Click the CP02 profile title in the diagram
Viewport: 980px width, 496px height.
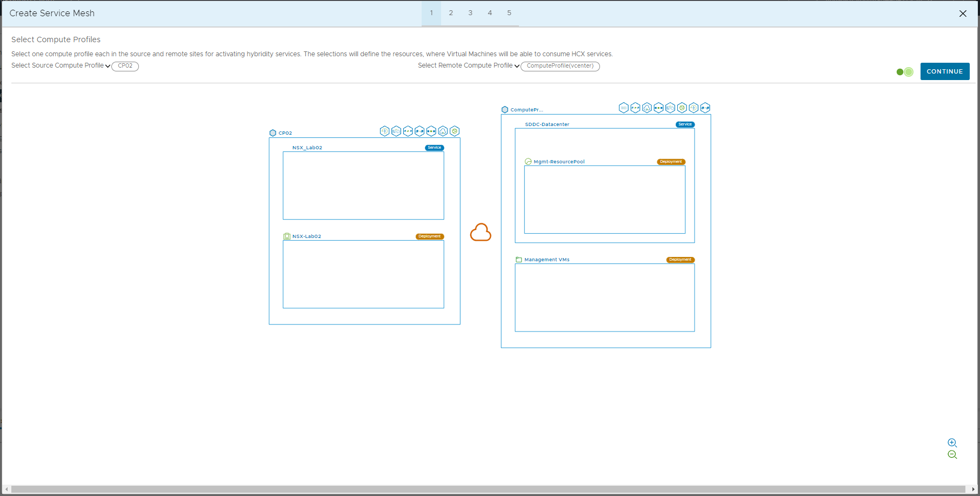pyautogui.click(x=285, y=133)
